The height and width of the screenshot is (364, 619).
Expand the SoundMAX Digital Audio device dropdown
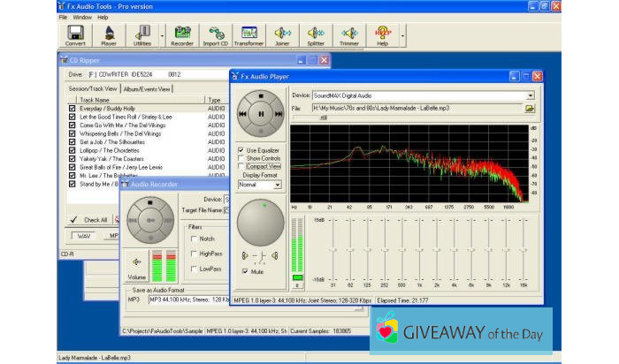[530, 95]
